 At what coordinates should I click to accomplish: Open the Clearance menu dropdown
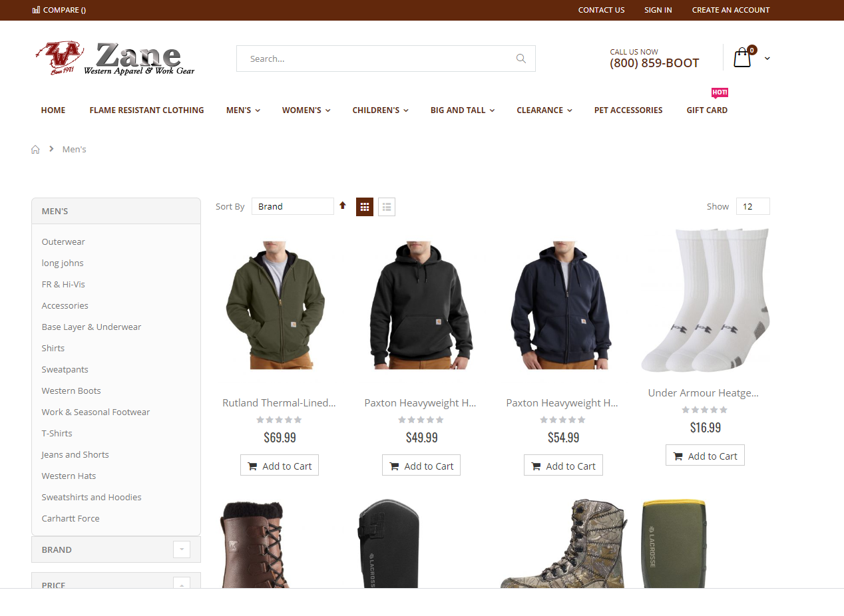(544, 110)
